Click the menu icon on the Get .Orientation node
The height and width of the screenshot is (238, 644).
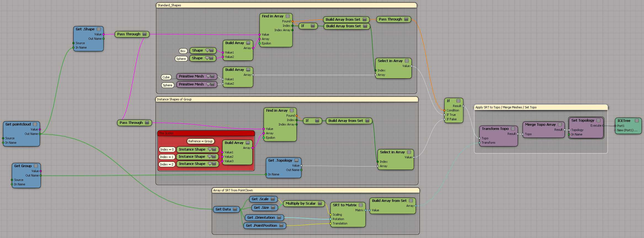(x=279, y=218)
